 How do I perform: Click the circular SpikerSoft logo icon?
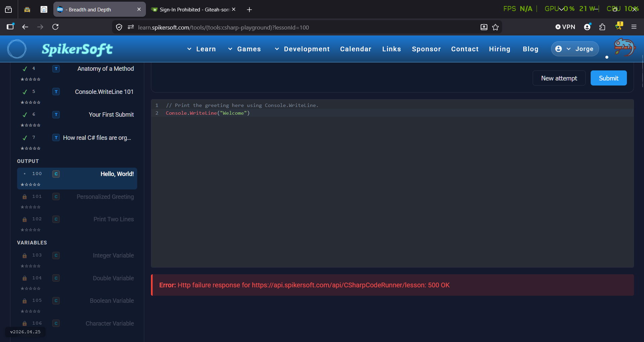click(x=17, y=49)
